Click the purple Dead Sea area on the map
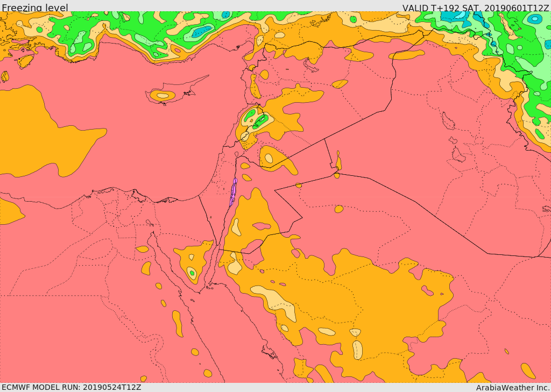 [x=233, y=192]
